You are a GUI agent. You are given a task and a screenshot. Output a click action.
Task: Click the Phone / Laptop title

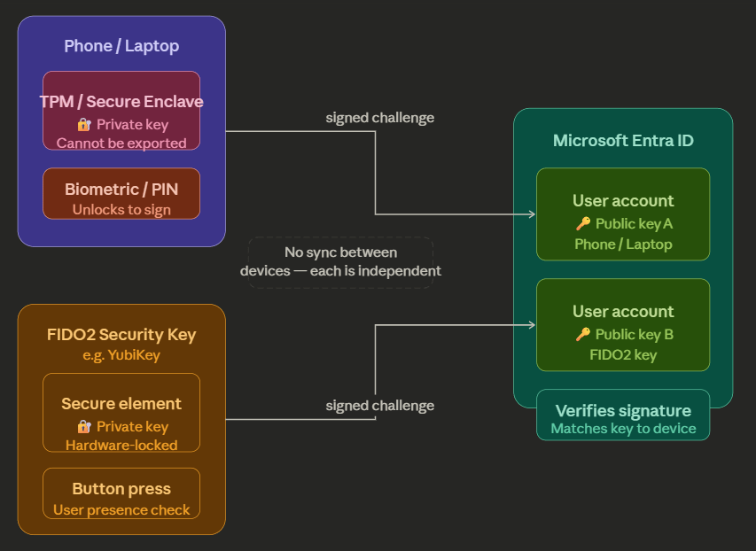(x=121, y=46)
